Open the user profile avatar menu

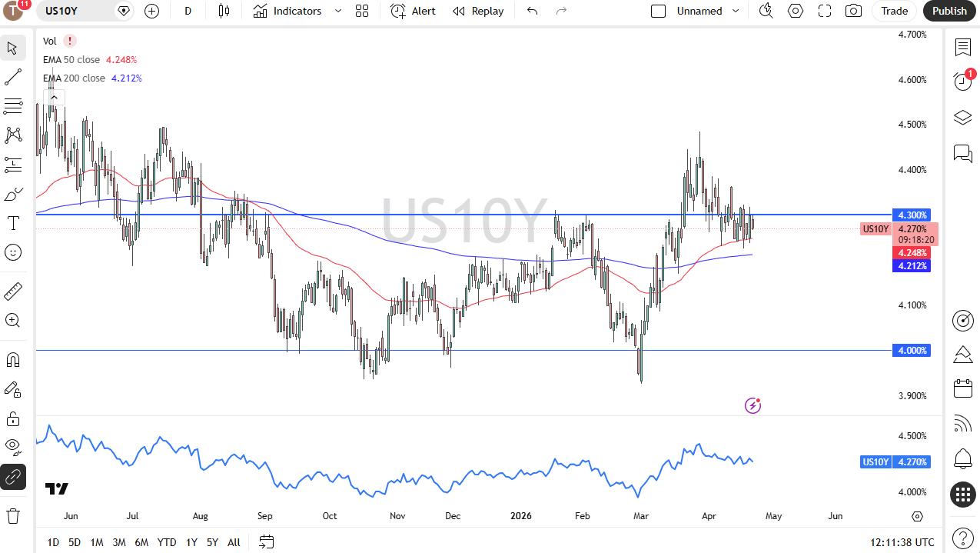pyautogui.click(x=15, y=11)
